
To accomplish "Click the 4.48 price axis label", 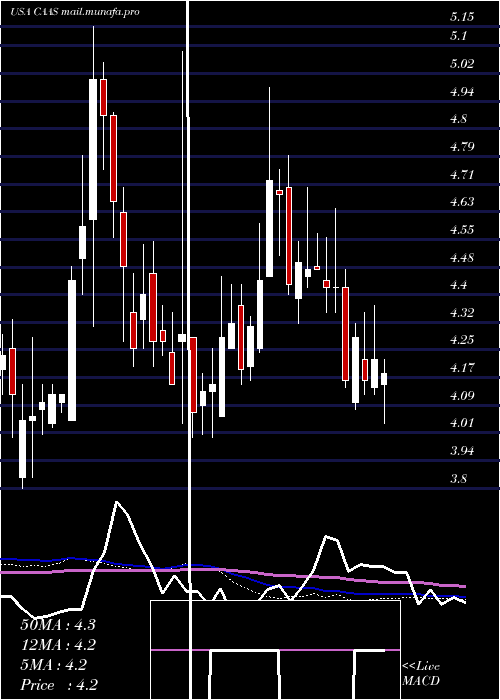I will [462, 258].
